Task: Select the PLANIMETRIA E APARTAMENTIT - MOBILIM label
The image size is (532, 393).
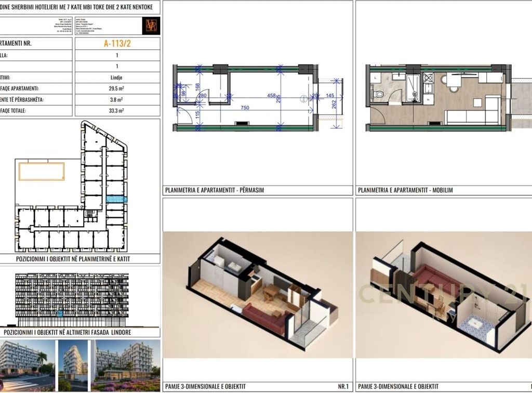Action: click(405, 190)
